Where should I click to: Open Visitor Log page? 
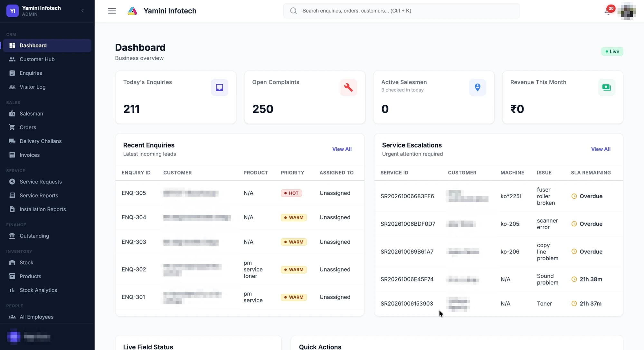(47, 87)
